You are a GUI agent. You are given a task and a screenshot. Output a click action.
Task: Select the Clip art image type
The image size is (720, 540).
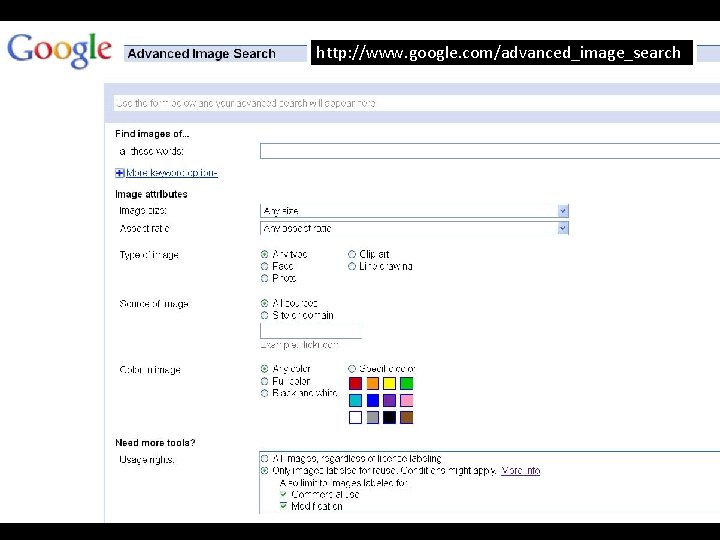point(352,254)
